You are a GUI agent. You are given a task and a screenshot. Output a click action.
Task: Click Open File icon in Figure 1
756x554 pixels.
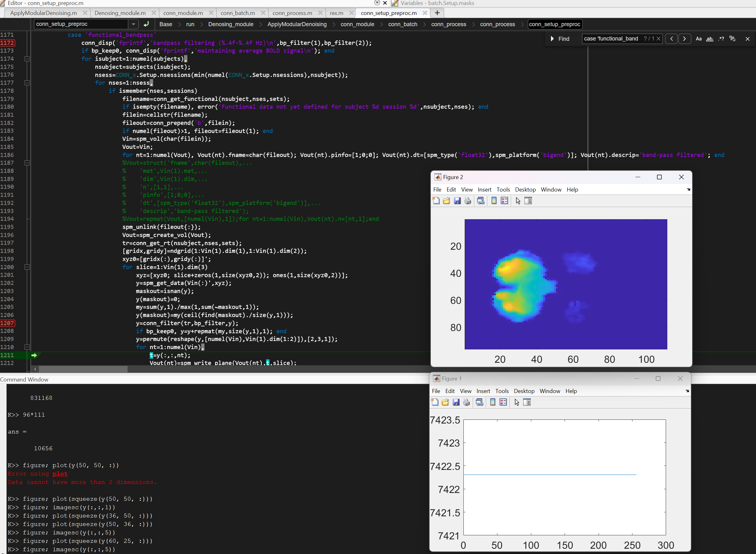pyautogui.click(x=445, y=402)
